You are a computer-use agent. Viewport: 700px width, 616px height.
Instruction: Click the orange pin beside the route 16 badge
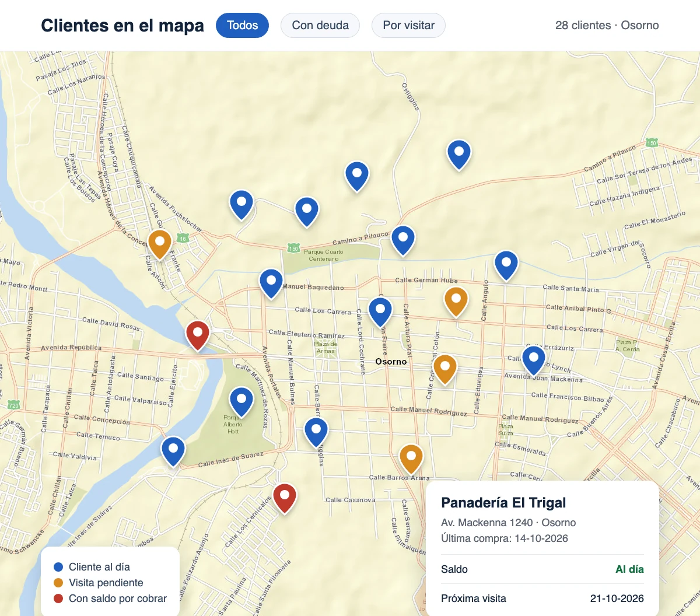coord(159,244)
